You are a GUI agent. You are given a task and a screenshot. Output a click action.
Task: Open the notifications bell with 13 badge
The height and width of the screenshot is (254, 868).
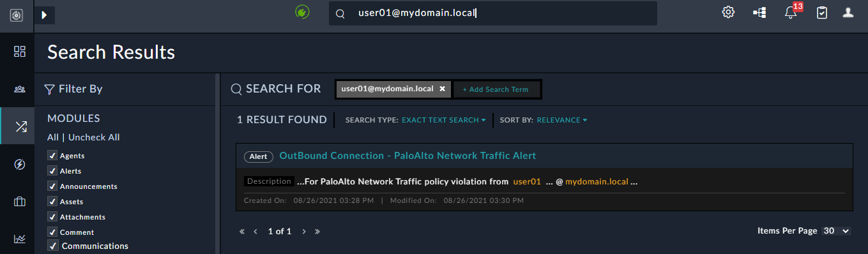point(792,11)
